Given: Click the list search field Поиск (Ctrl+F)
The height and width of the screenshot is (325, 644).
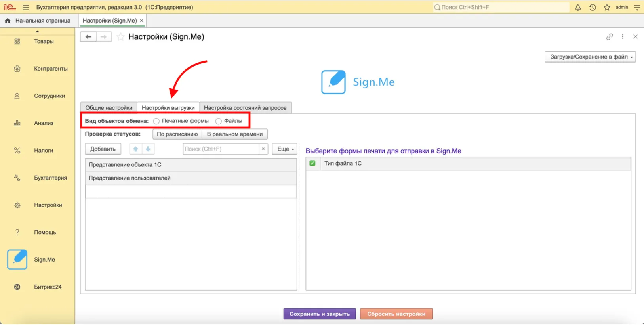Looking at the screenshot, I should (221, 149).
